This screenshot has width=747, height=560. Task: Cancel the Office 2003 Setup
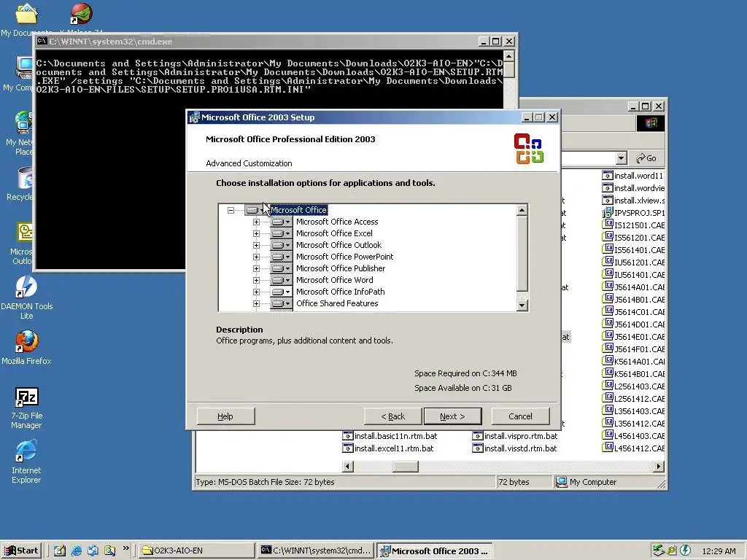click(x=520, y=416)
